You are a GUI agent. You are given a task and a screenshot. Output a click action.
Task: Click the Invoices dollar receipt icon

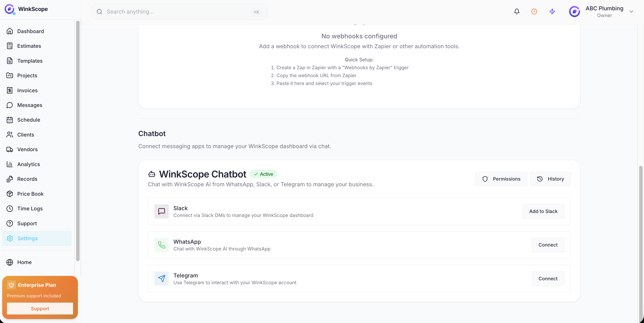point(10,91)
